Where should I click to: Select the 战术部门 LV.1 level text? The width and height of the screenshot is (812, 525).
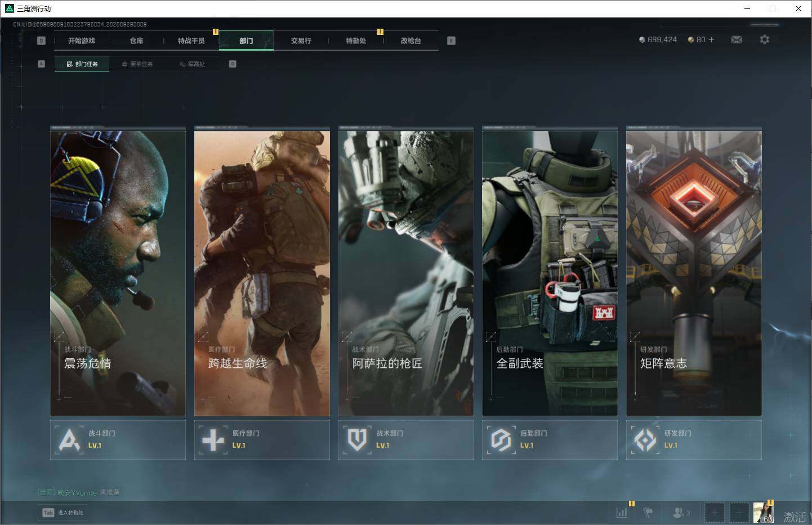click(382, 446)
